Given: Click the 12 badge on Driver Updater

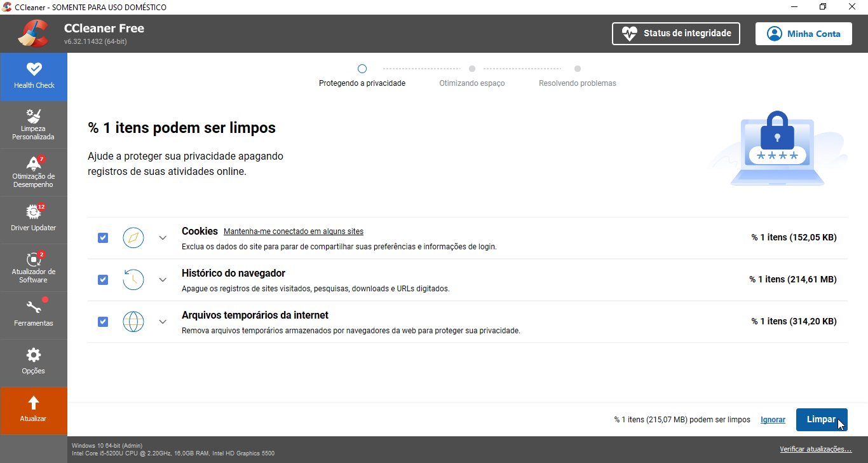Looking at the screenshot, I should pos(41,207).
